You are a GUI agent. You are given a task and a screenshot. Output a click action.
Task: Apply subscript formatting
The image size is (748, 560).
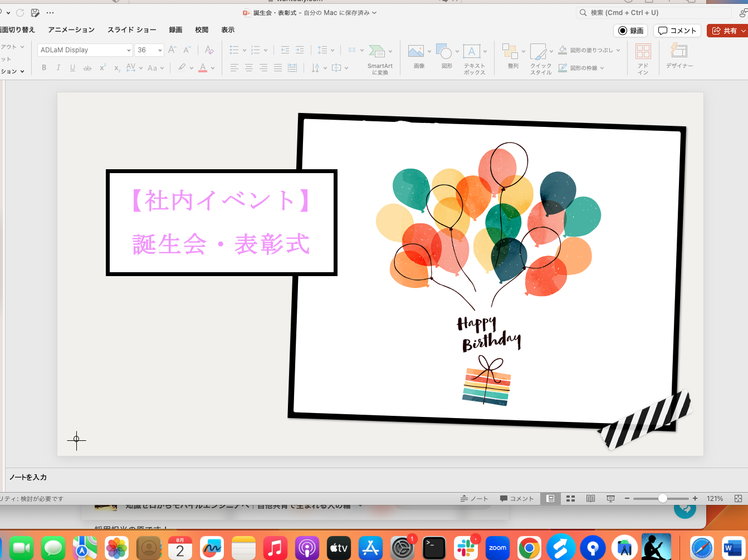coord(117,68)
